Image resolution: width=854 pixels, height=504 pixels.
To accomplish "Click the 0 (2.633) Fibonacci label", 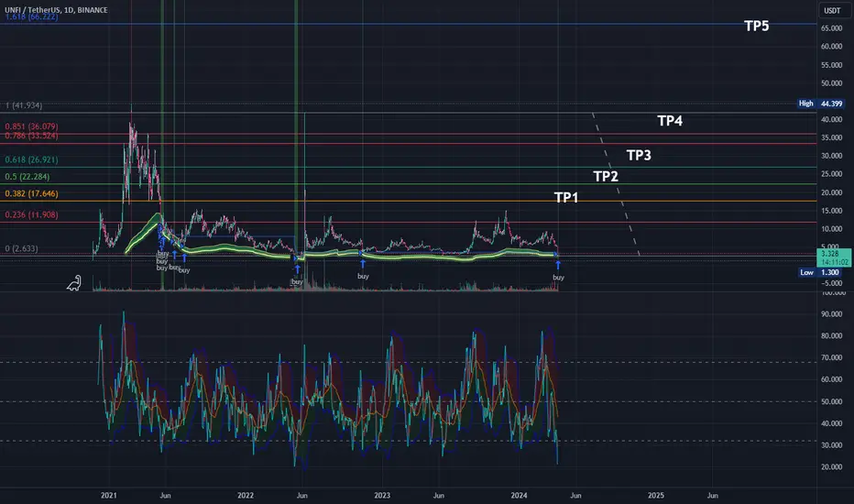I will coord(21,248).
